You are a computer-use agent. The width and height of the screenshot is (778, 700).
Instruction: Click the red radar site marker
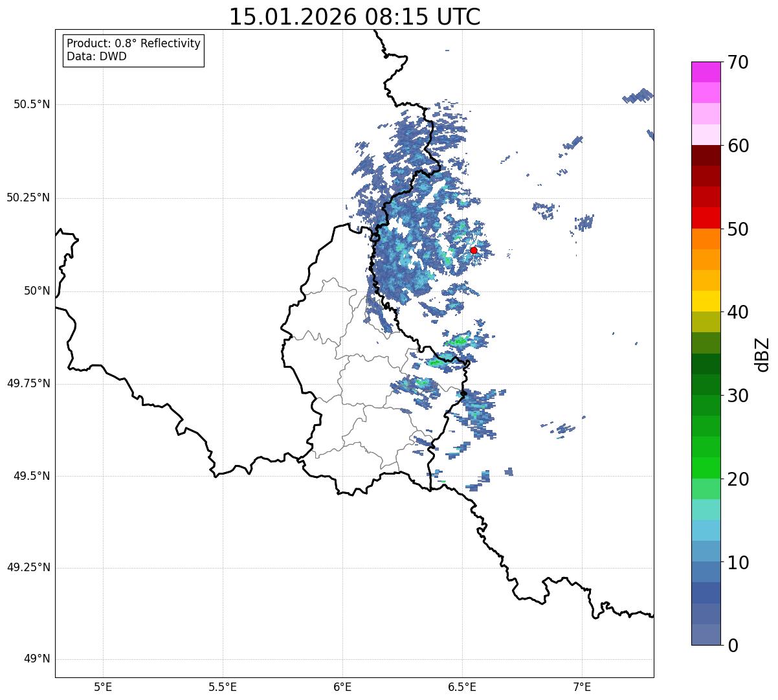coord(474,250)
